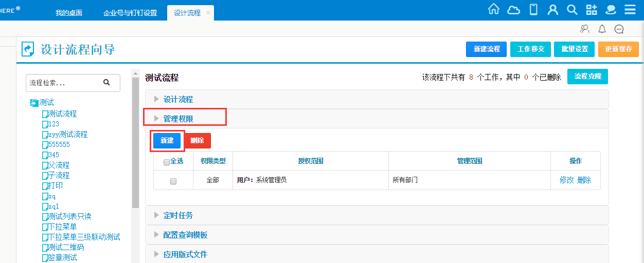Open the chat bubble message icon
This screenshot has width=644, height=263.
tap(619, 29)
